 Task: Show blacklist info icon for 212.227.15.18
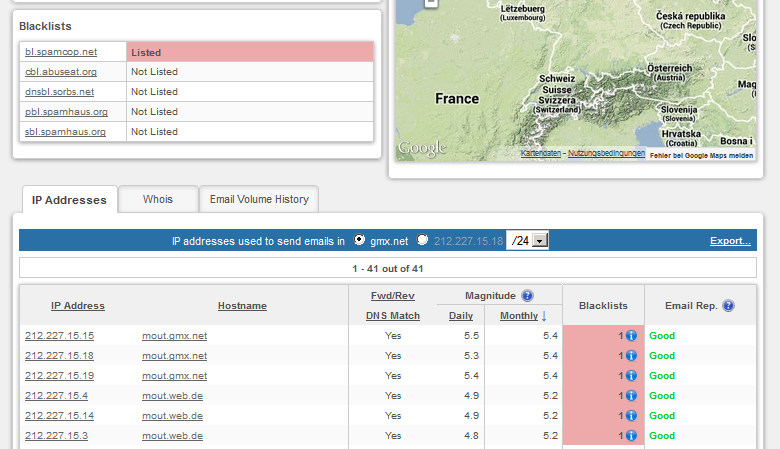coord(631,356)
